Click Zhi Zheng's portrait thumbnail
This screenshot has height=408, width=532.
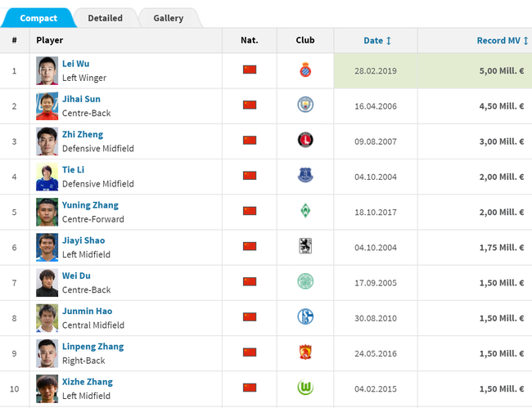(x=47, y=141)
